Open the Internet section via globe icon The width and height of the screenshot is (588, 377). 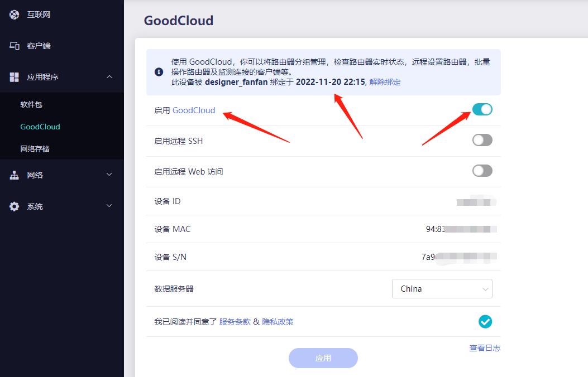point(15,15)
